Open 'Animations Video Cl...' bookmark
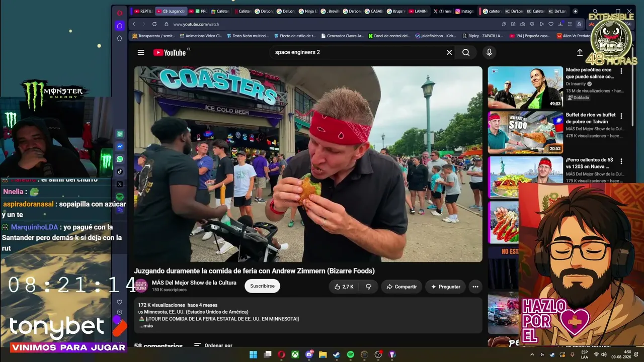The height and width of the screenshot is (362, 644). 200,36
